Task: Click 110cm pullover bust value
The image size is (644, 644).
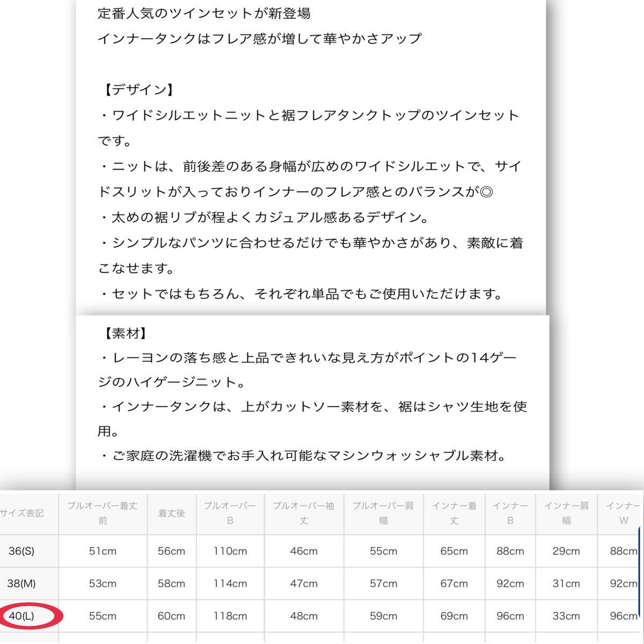Action: pyautogui.click(x=230, y=551)
